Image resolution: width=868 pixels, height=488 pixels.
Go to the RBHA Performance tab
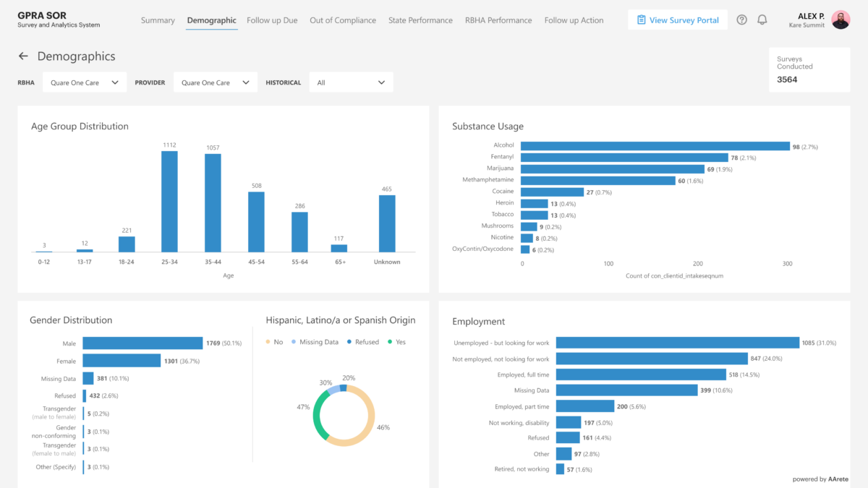point(498,20)
